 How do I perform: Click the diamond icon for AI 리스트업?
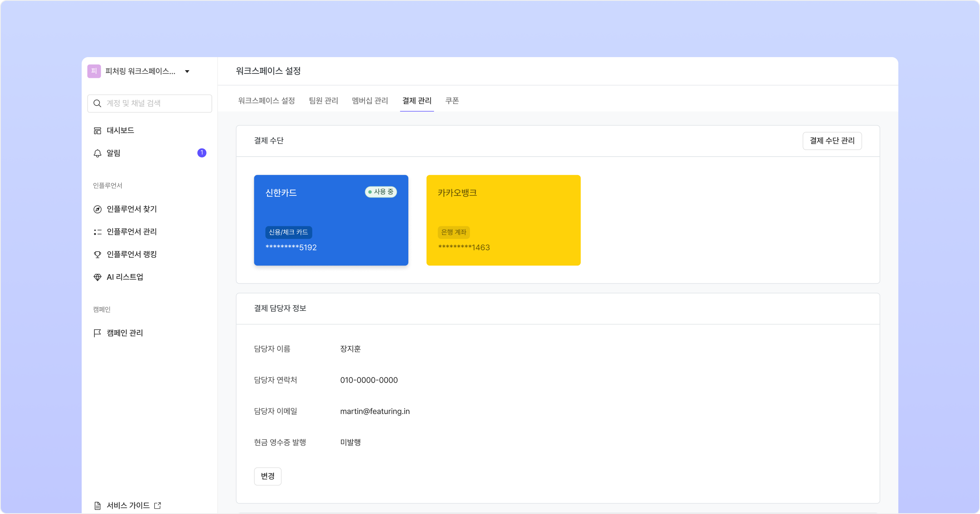click(x=97, y=277)
